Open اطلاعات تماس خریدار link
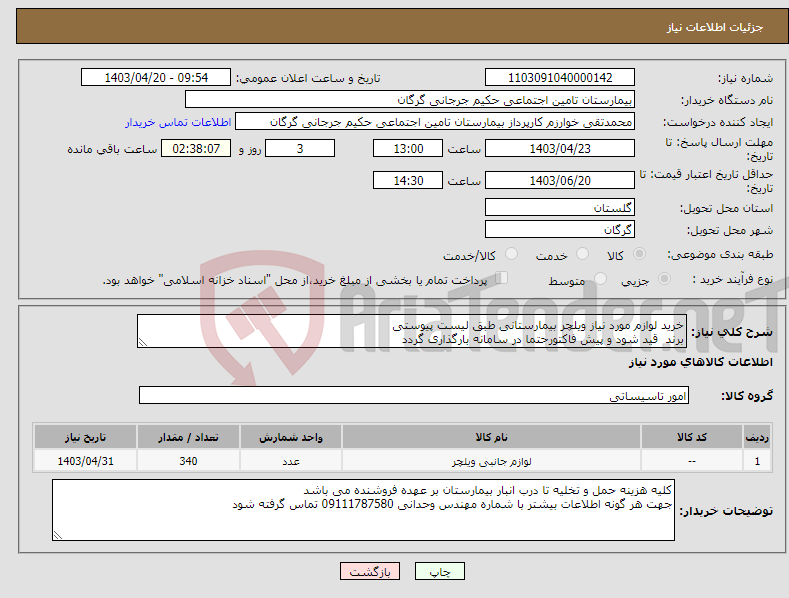Image resolution: width=789 pixels, height=598 pixels. coord(178,122)
